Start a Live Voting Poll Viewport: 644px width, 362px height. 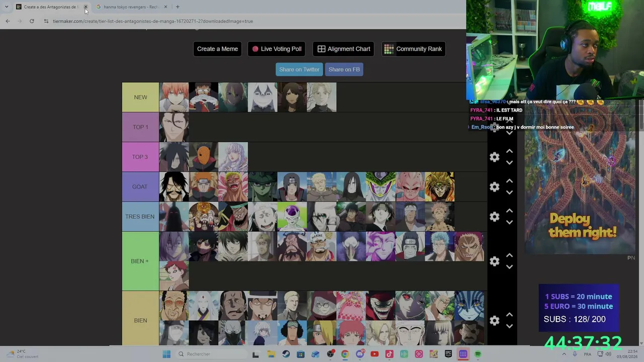coord(277,49)
